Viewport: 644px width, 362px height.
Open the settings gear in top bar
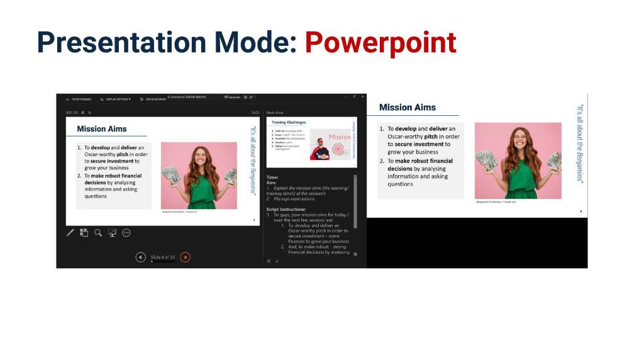click(x=245, y=97)
